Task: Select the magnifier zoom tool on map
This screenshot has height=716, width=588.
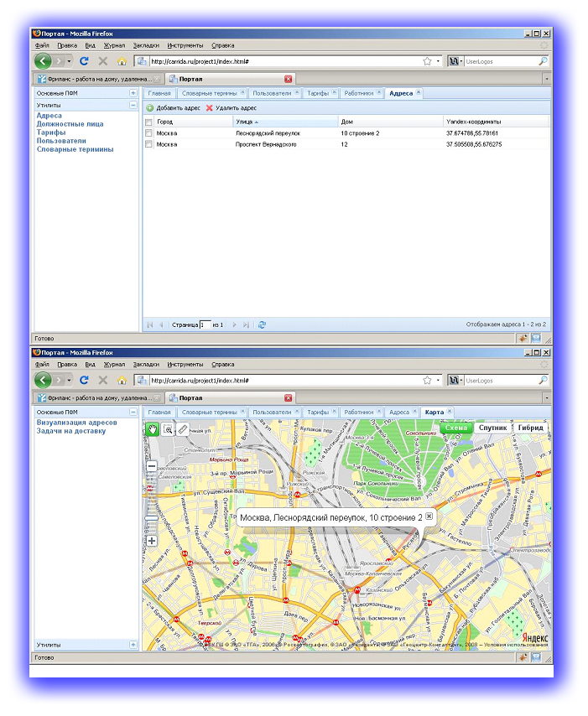Action: (168, 430)
